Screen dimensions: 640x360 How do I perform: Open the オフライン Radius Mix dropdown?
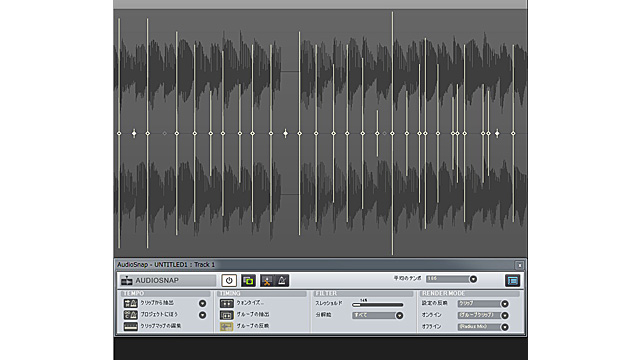[505, 327]
